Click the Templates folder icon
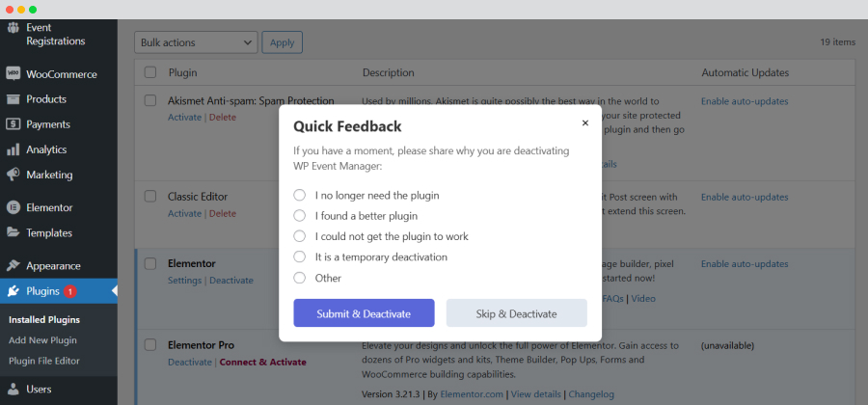 14,233
